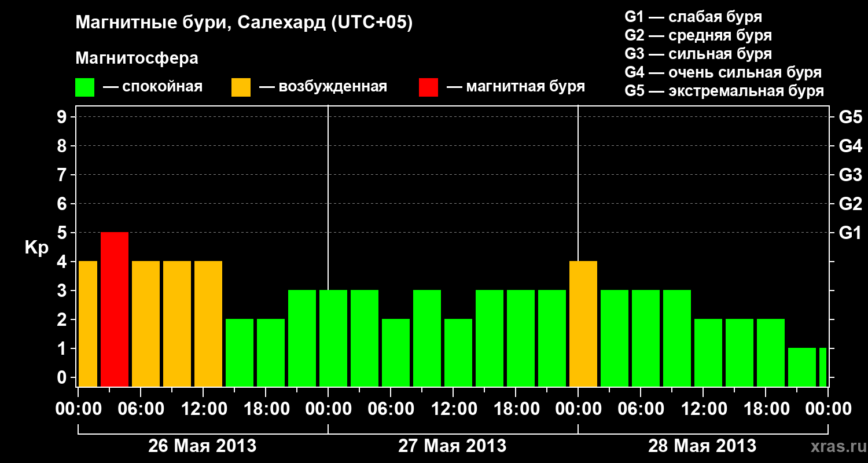Screen dimensions: 868x463
Task: Click the '0' value on Kp axis
Action: 63,377
